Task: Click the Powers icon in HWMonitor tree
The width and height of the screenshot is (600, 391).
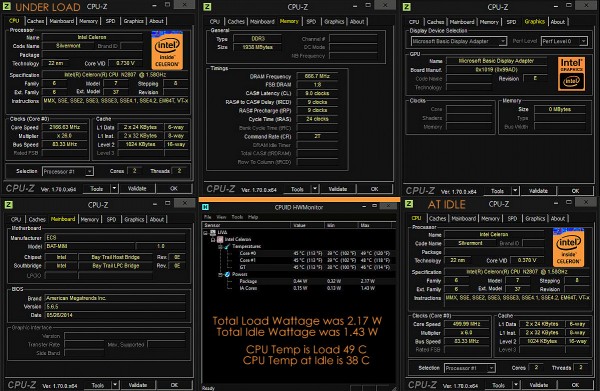Action: pos(227,274)
